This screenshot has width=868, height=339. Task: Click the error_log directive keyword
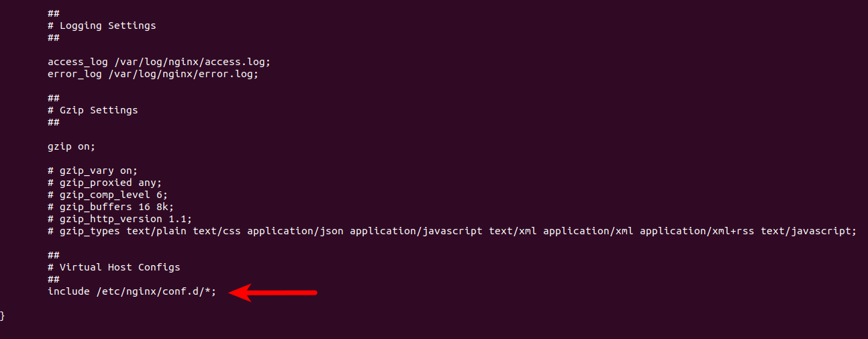tap(75, 74)
